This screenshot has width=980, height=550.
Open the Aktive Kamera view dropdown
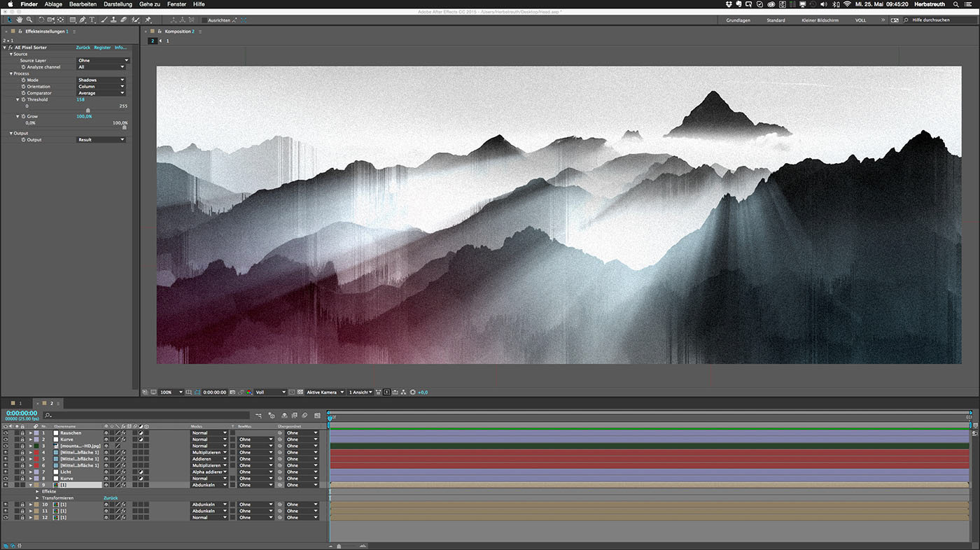click(325, 392)
